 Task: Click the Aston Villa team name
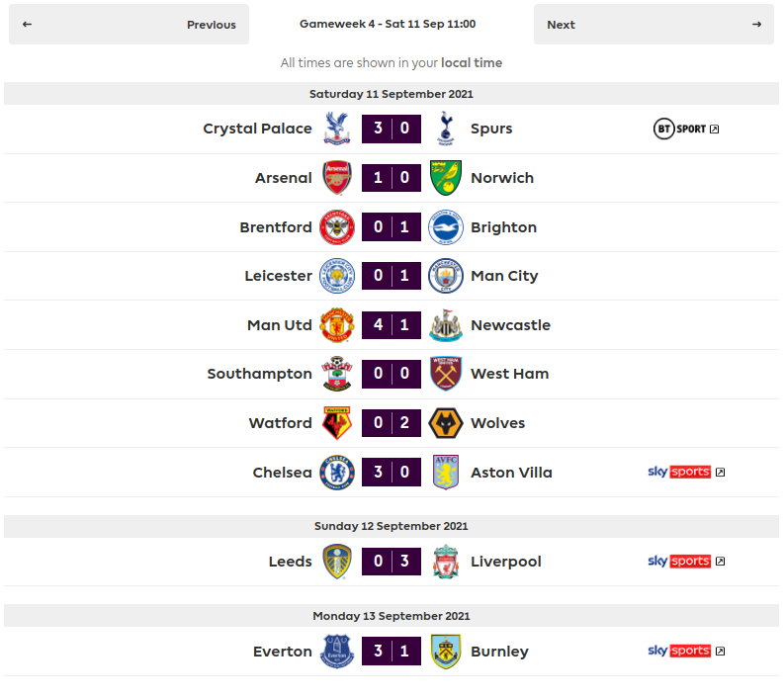click(511, 473)
